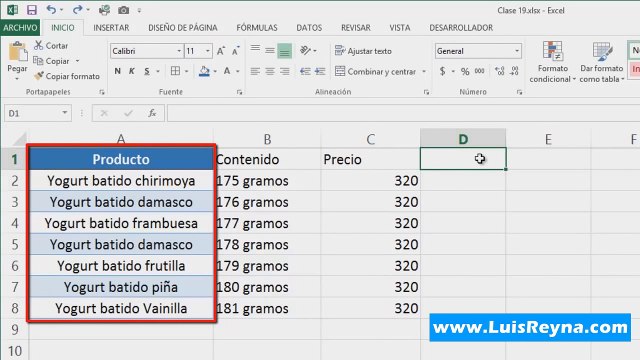640x360 pixels.
Task: Open Alineación dialog launcher
Action: 427,92
